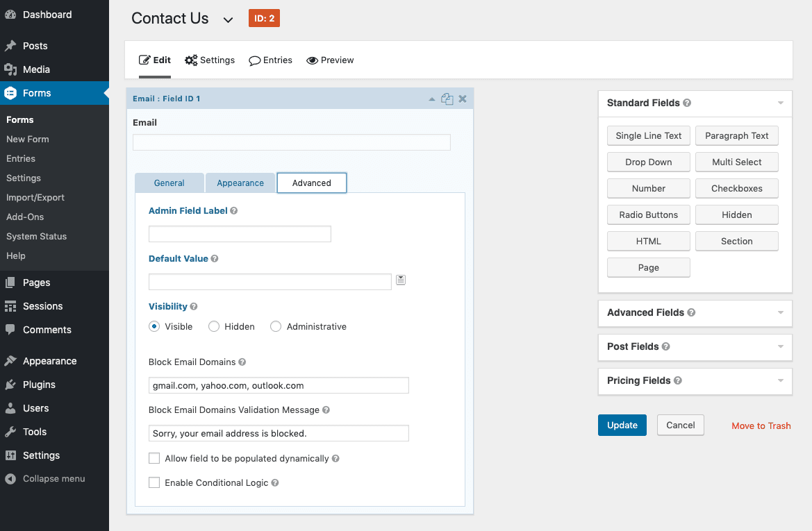This screenshot has height=531, width=812.
Task: Click the Tools wrench icon
Action: click(10, 432)
